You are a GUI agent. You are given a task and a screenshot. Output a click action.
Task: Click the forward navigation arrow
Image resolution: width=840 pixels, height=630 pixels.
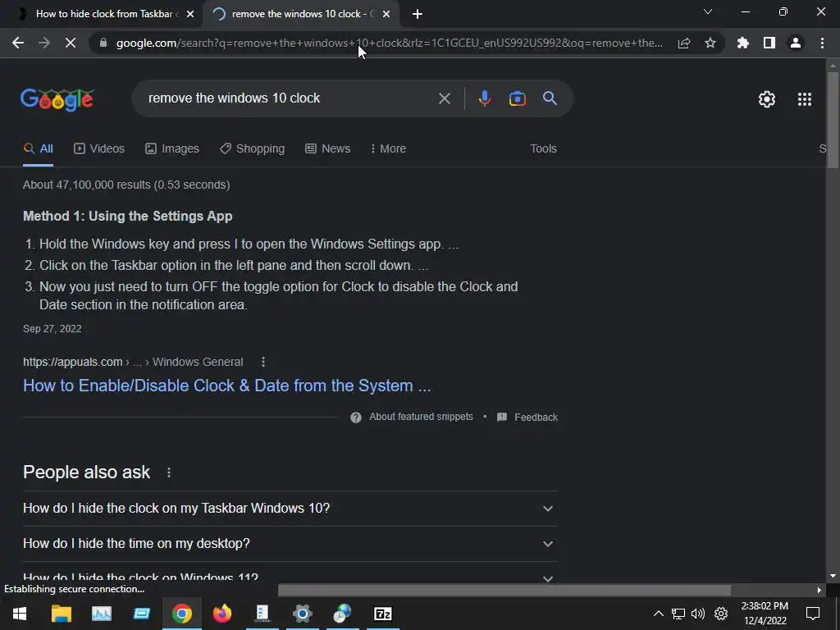coord(44,43)
